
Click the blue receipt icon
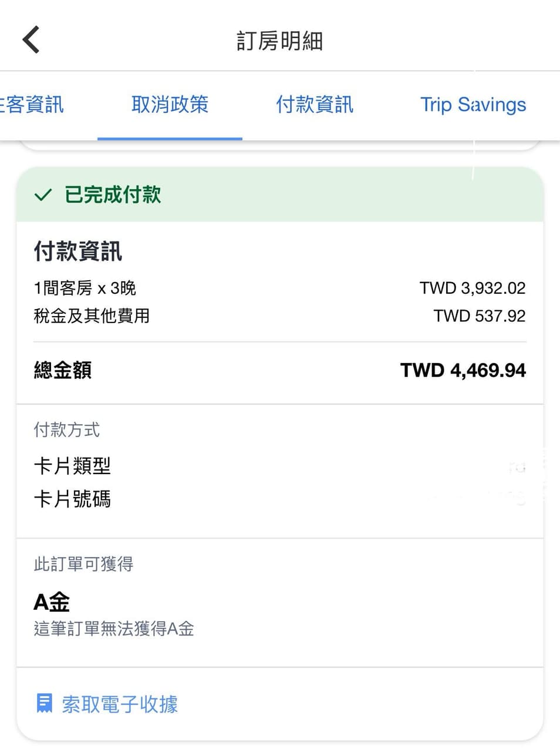(44, 703)
